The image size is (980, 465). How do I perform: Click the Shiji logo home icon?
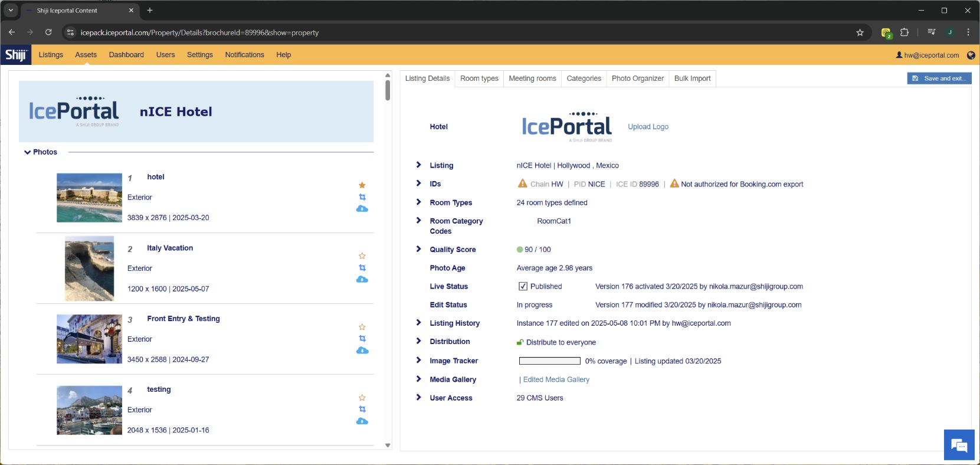pos(16,55)
